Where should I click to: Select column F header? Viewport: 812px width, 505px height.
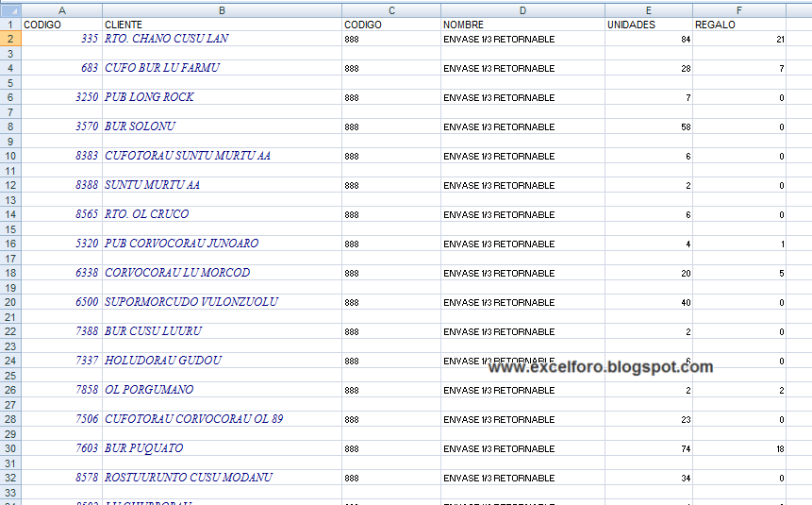pos(739,10)
